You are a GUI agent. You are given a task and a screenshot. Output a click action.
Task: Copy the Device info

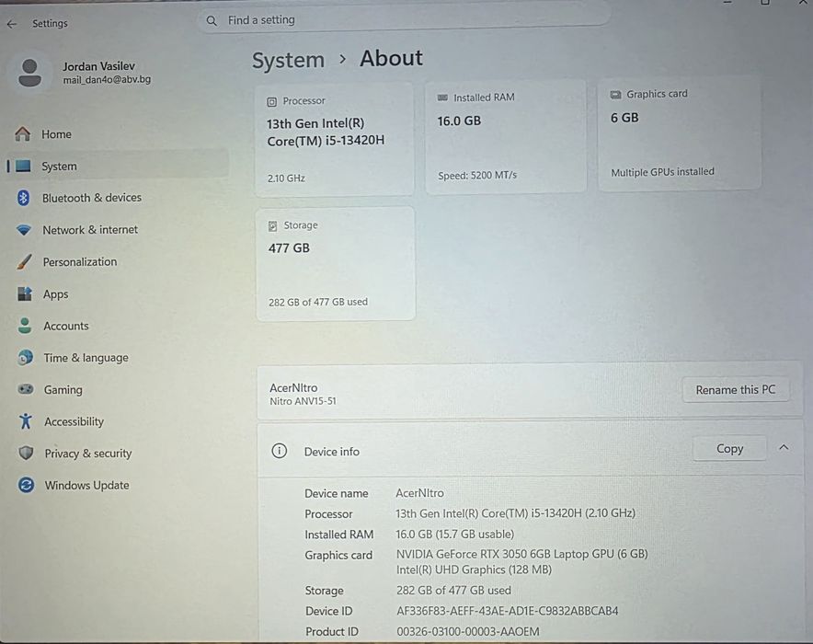click(x=729, y=449)
